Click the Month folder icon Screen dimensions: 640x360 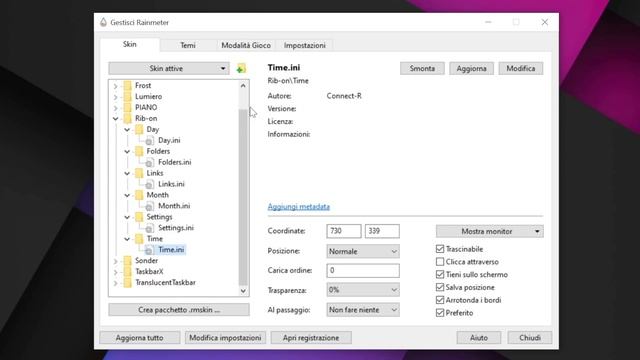(x=139, y=195)
